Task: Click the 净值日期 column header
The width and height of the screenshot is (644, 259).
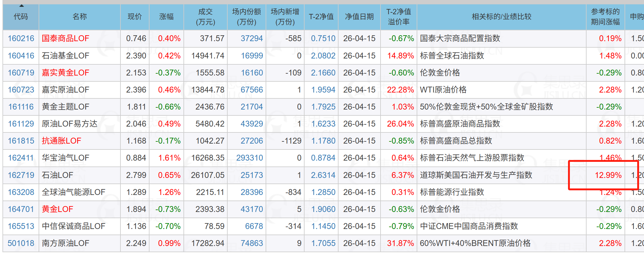Action: point(359,17)
